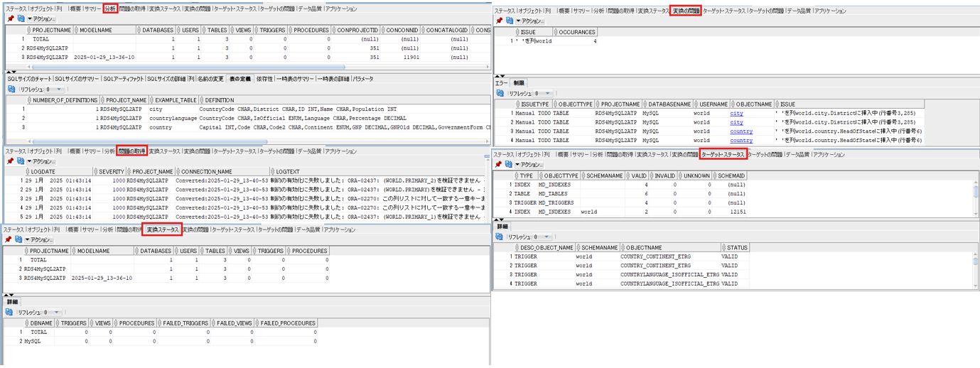
Task: Click refresh icon beside アクション in 変換ステータス panel
Action: coord(19,240)
